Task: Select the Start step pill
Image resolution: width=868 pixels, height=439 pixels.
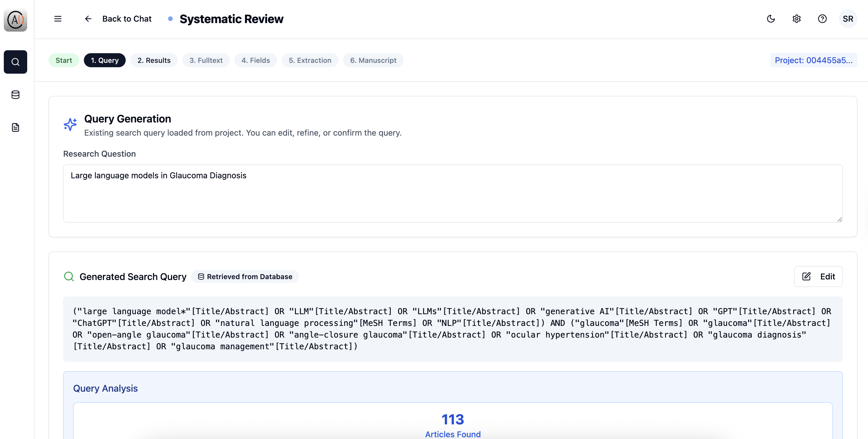Action: [x=64, y=60]
